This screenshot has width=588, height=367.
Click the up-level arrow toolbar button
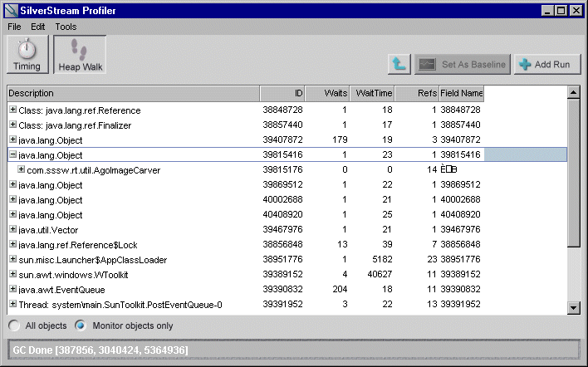coord(399,65)
